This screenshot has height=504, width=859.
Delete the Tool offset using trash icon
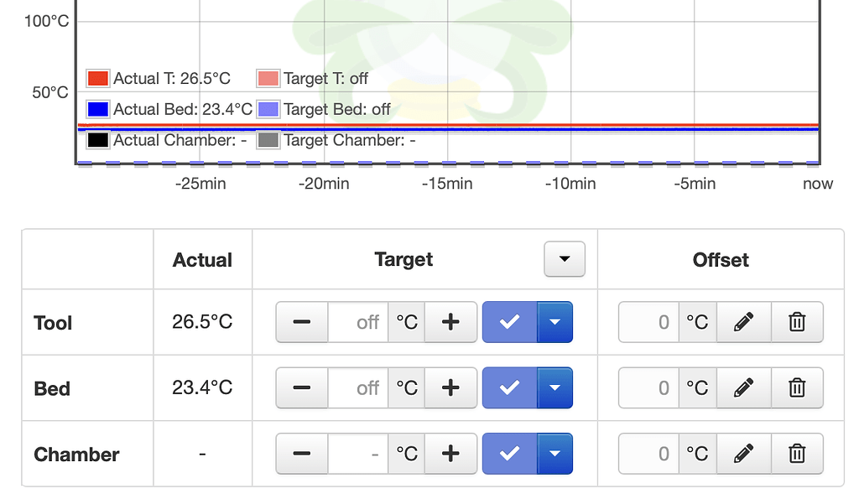(x=796, y=322)
